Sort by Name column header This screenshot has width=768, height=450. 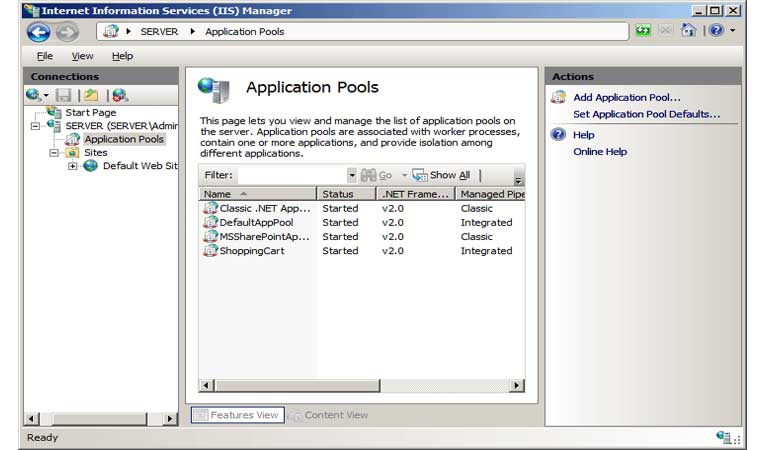point(258,194)
